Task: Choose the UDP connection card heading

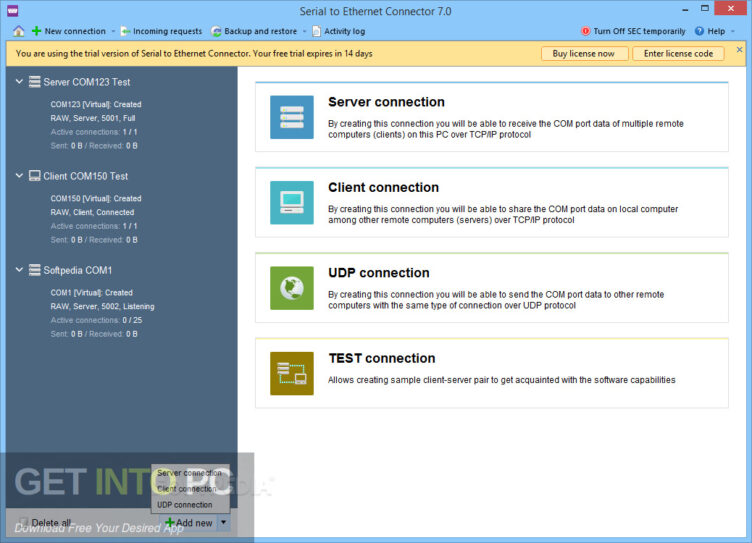Action: (x=379, y=273)
